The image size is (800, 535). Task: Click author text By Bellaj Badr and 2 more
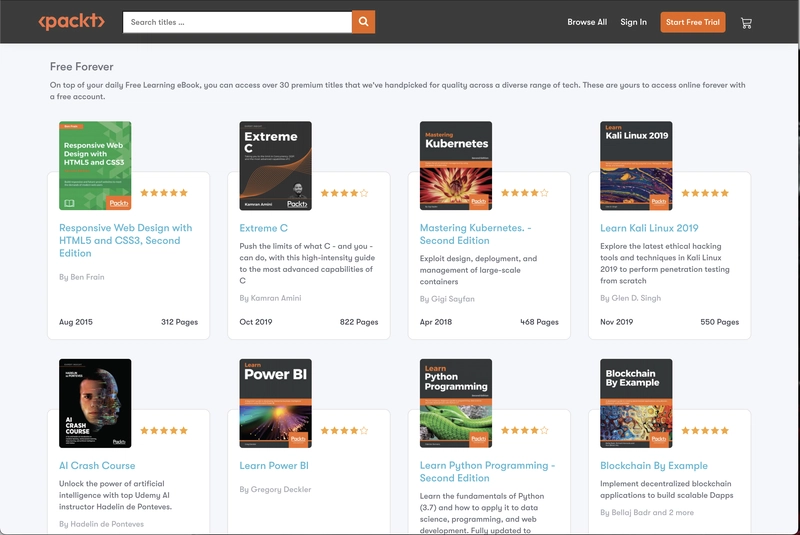pyautogui.click(x=647, y=513)
